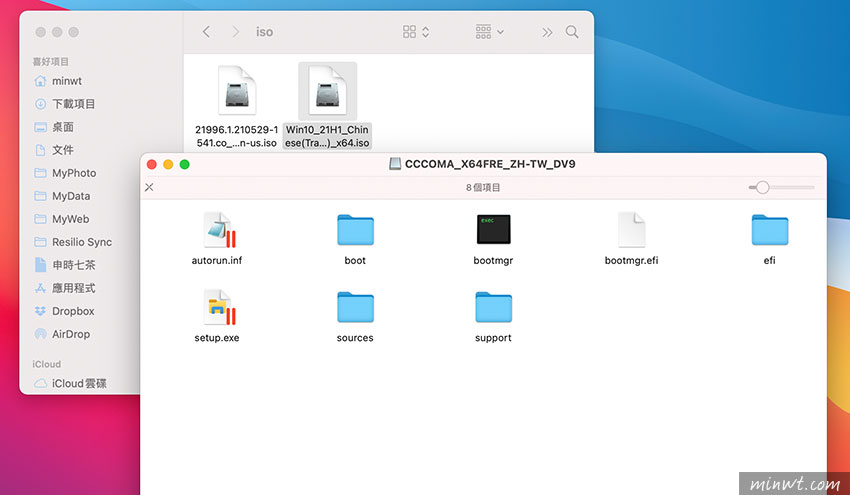Image resolution: width=850 pixels, height=495 pixels.
Task: Click the bootmgr.efi file name label
Action: tap(632, 260)
